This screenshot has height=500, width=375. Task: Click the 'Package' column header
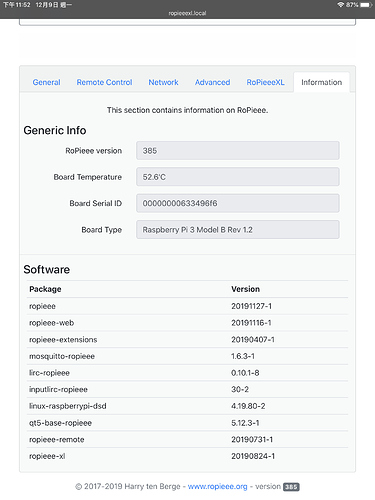coord(45,289)
